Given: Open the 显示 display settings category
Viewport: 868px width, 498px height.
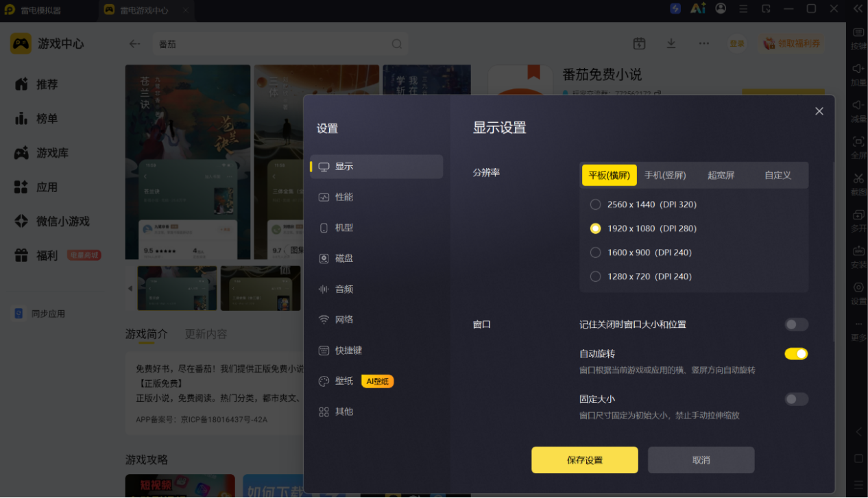Looking at the screenshot, I should 376,167.
